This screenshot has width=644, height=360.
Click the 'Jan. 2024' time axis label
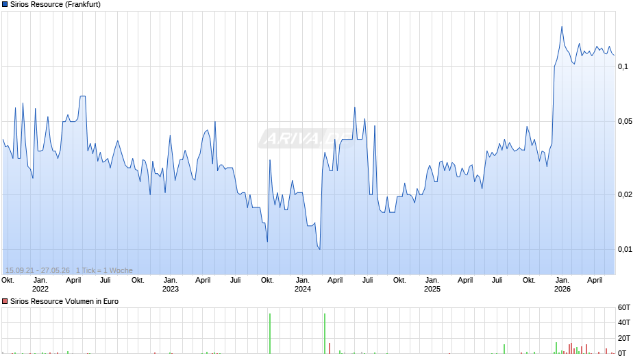click(x=303, y=285)
